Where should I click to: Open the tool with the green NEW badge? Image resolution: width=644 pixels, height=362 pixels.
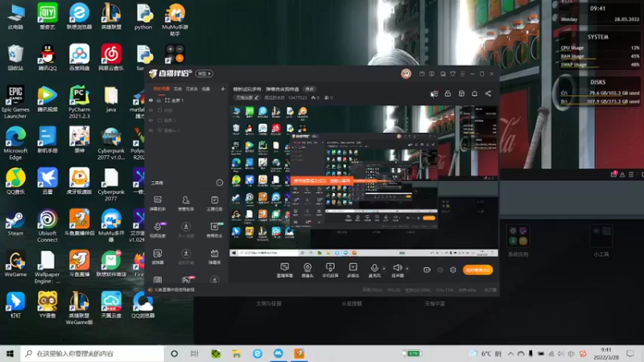(214, 230)
